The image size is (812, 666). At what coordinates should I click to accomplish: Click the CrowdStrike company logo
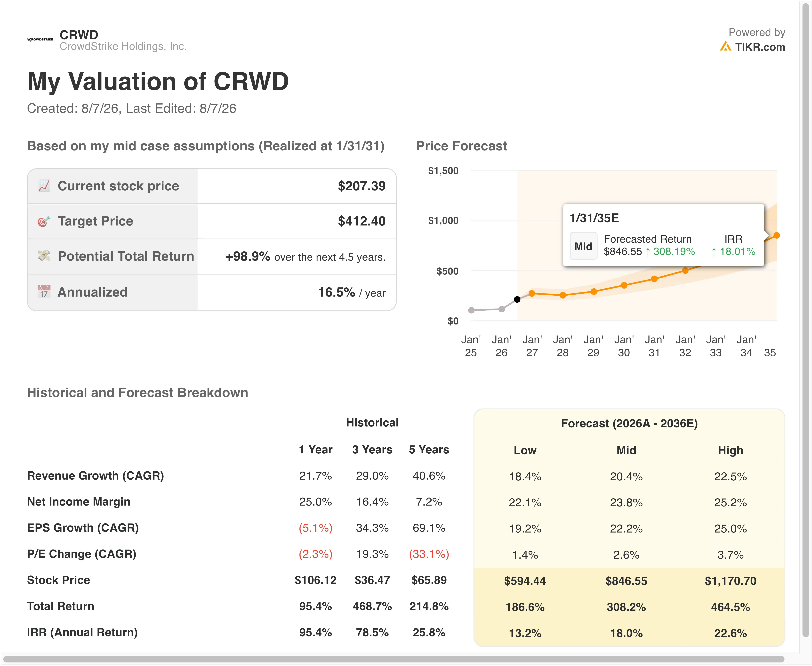click(x=40, y=40)
